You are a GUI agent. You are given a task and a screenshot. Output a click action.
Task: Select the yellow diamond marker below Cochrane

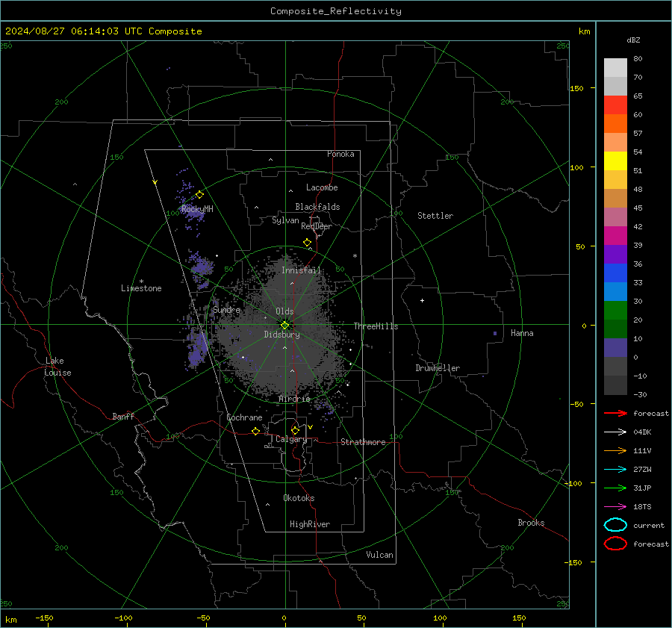tap(256, 431)
